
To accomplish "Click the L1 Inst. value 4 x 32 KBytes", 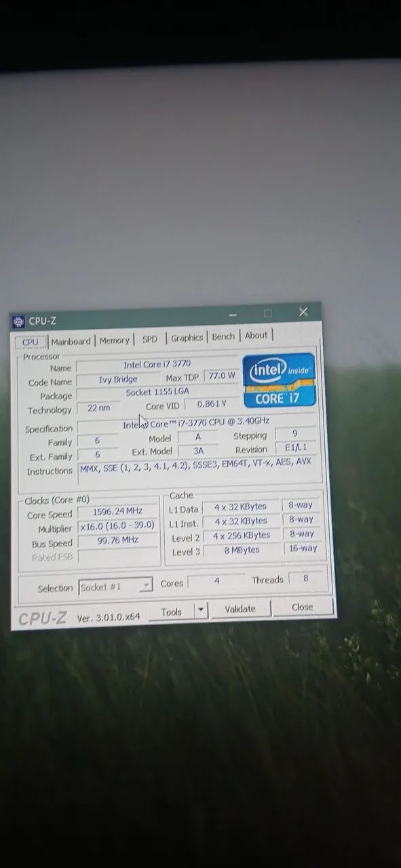I will pyautogui.click(x=241, y=521).
